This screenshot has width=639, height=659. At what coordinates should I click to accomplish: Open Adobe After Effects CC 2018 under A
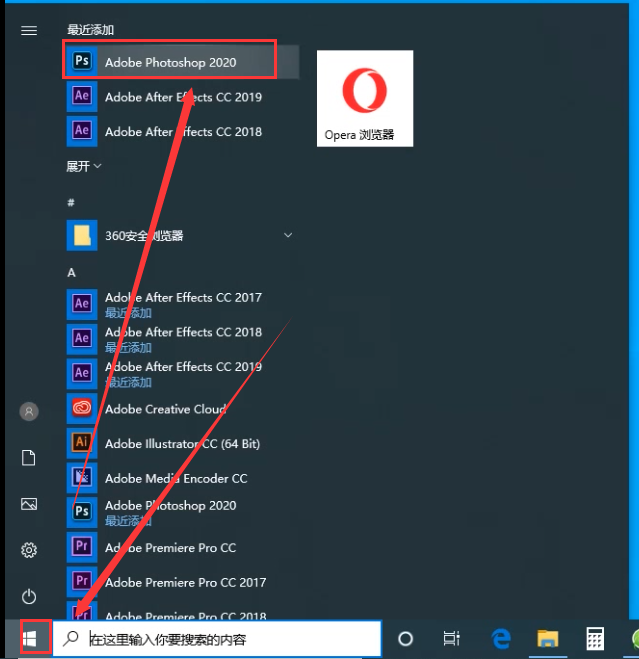pos(182,339)
